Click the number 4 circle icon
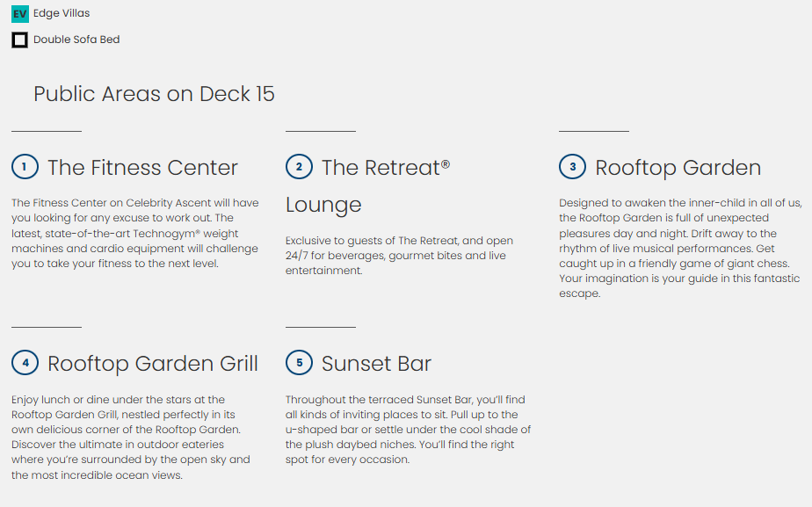This screenshot has height=507, width=812. (x=25, y=363)
